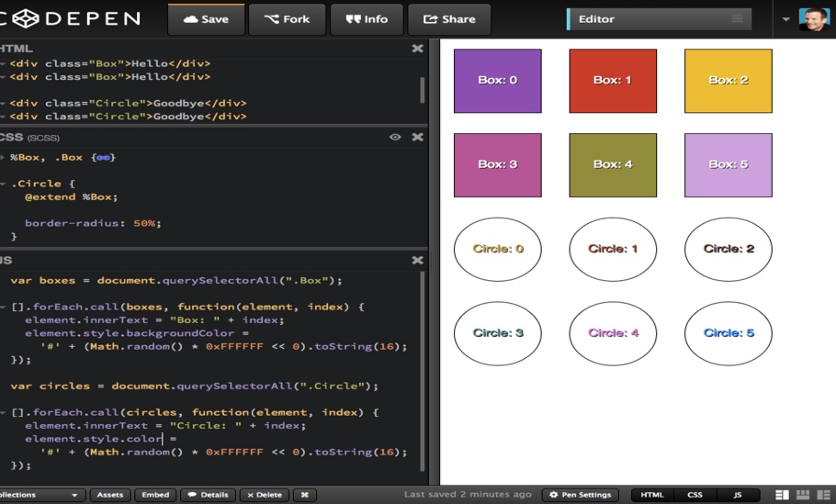The width and height of the screenshot is (836, 504).
Task: Open the Assets panel
Action: coord(110,495)
